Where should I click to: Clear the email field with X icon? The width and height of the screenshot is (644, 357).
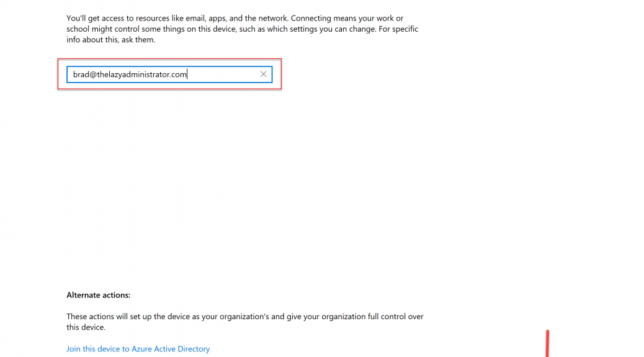[263, 74]
